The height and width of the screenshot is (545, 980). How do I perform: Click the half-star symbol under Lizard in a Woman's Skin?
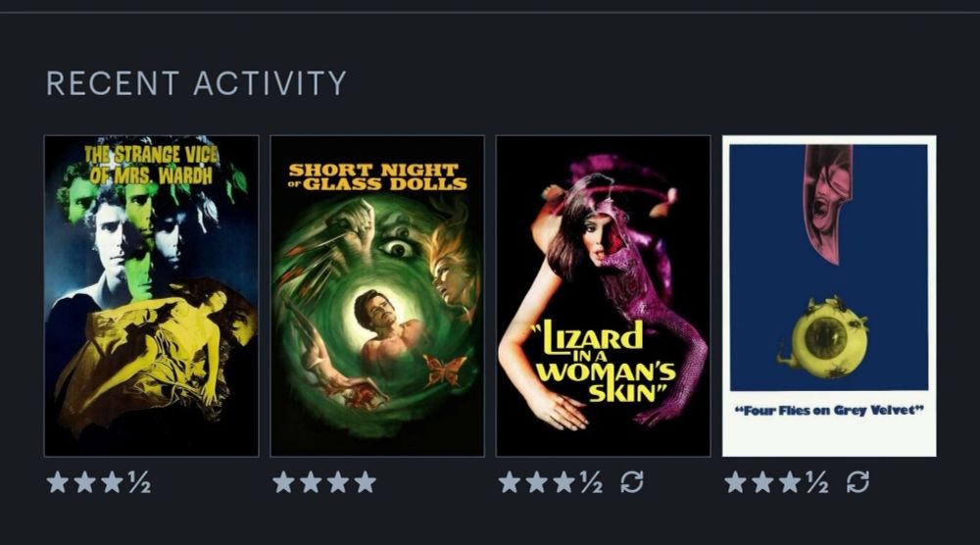[x=591, y=482]
